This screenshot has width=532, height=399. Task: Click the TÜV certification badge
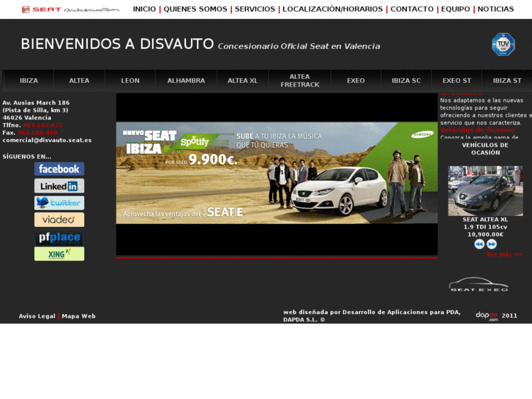point(503,44)
